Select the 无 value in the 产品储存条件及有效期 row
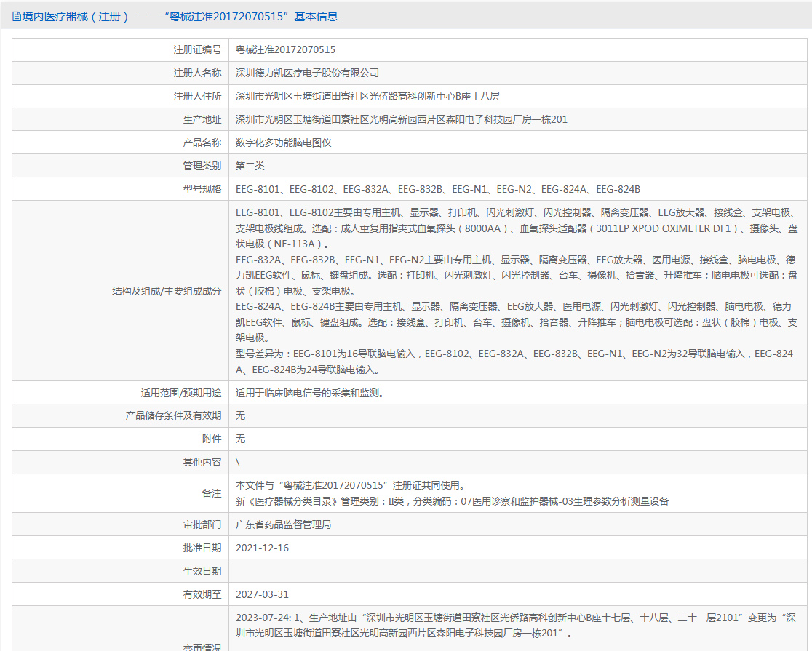This screenshot has height=651, width=812. point(240,416)
